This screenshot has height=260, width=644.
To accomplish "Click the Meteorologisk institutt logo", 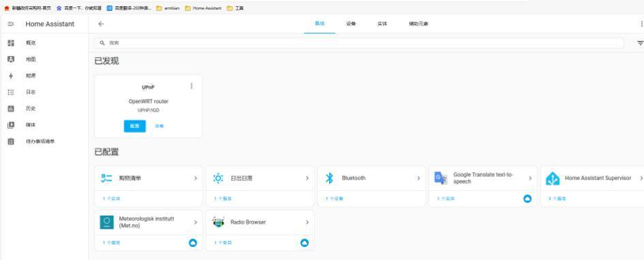I will (x=107, y=222).
